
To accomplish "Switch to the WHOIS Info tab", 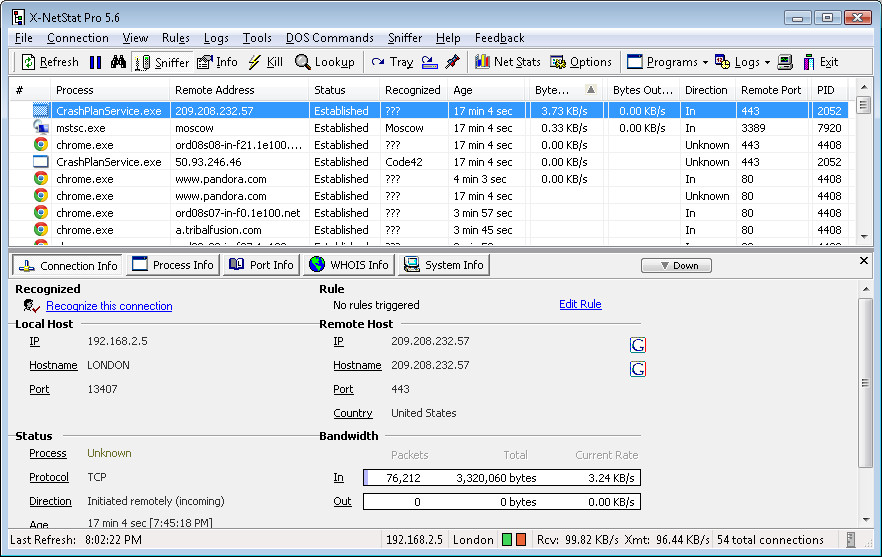I will [x=349, y=264].
